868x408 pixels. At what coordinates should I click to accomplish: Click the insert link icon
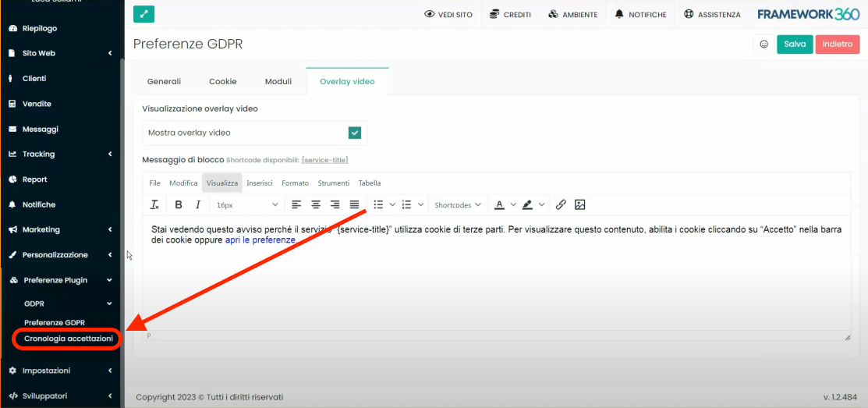pos(561,205)
